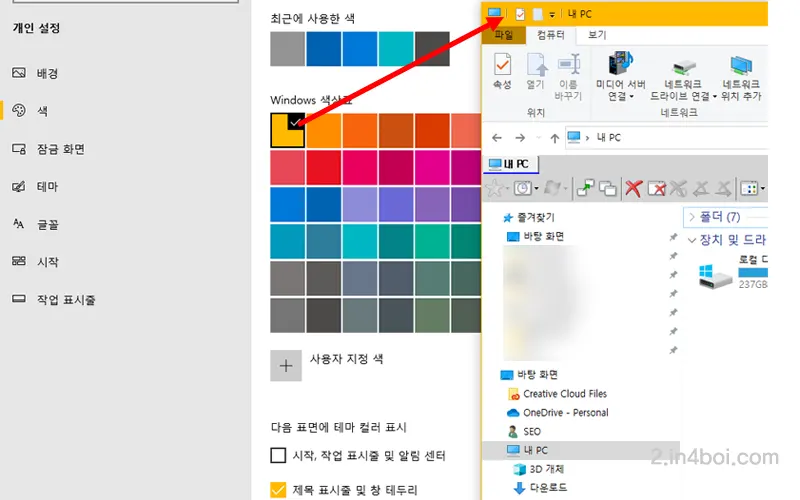Click the favorites star icon in tab toolbar

pos(494,189)
